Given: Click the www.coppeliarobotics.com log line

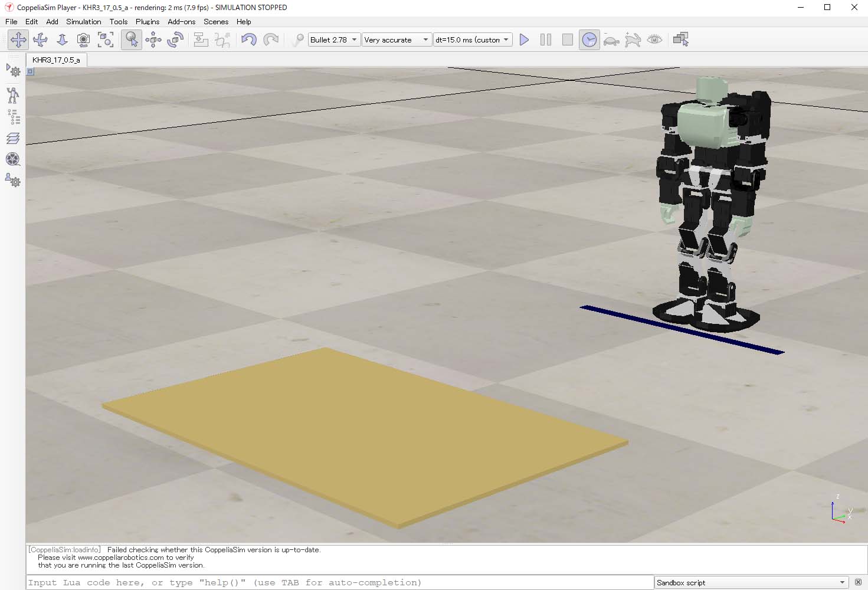Looking at the screenshot, I should 116,557.
